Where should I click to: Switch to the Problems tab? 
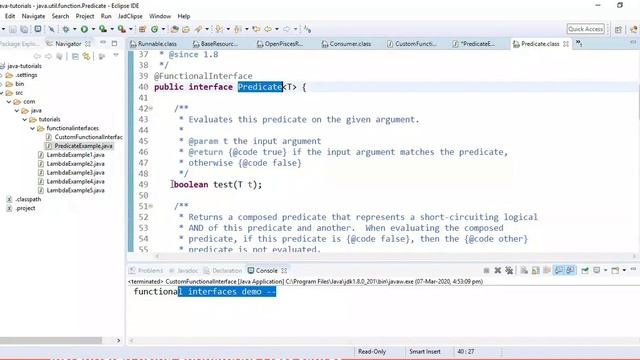[146, 271]
